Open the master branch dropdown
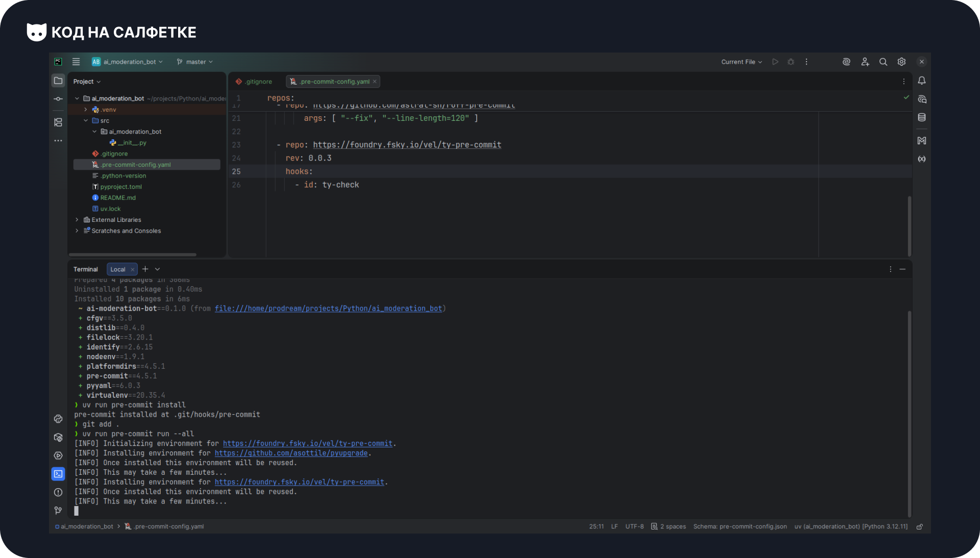980x558 pixels. [195, 62]
